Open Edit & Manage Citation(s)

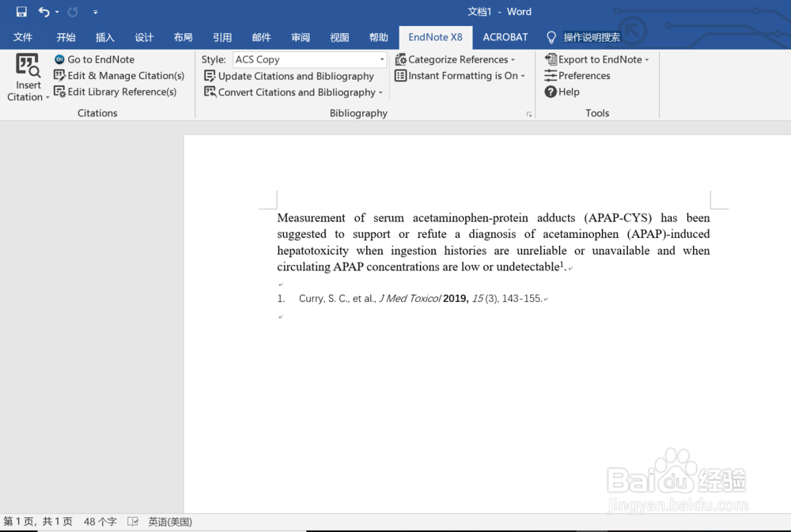tap(126, 76)
